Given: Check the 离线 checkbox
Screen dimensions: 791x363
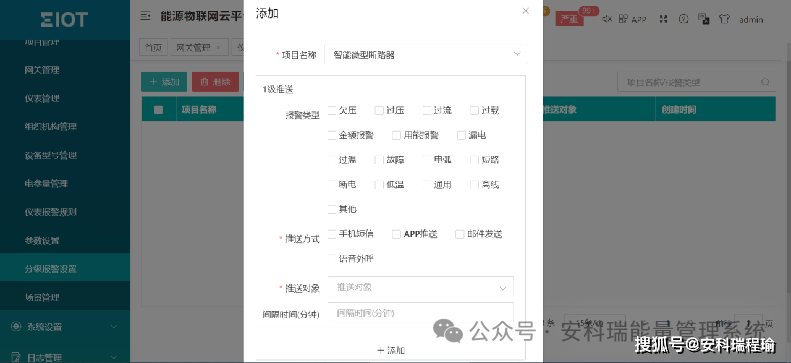Looking at the screenshot, I should (x=474, y=185).
